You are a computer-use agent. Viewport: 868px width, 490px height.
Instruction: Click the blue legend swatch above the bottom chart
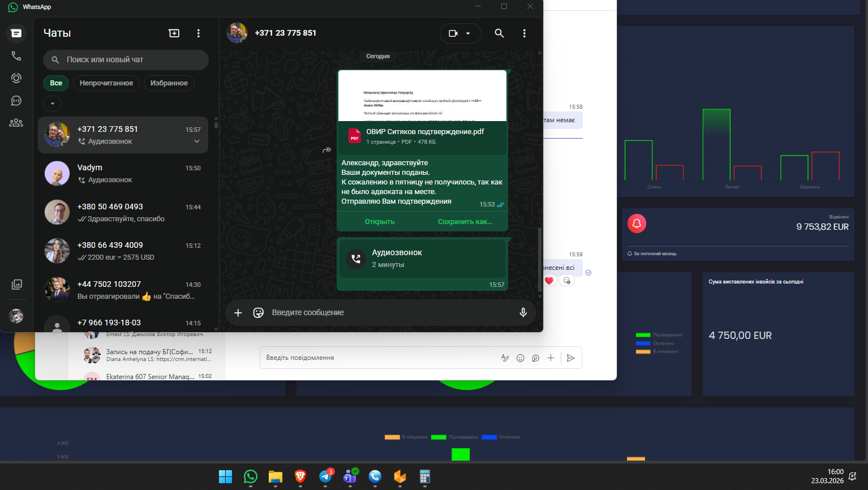[x=489, y=437]
